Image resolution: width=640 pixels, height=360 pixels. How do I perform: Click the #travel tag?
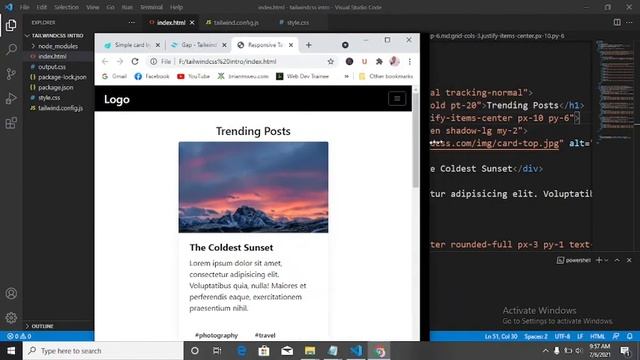265,335
